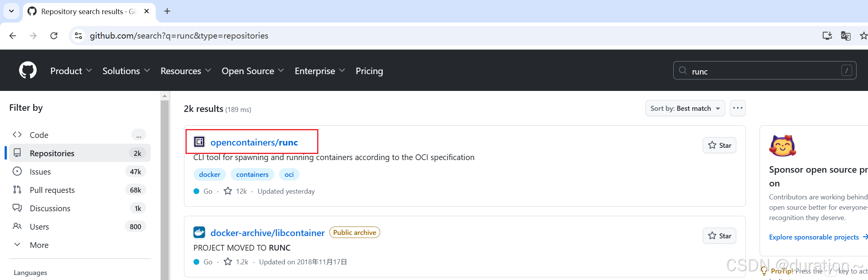Expand the Solutions menu
The height and width of the screenshot is (280, 868).
pyautogui.click(x=126, y=71)
